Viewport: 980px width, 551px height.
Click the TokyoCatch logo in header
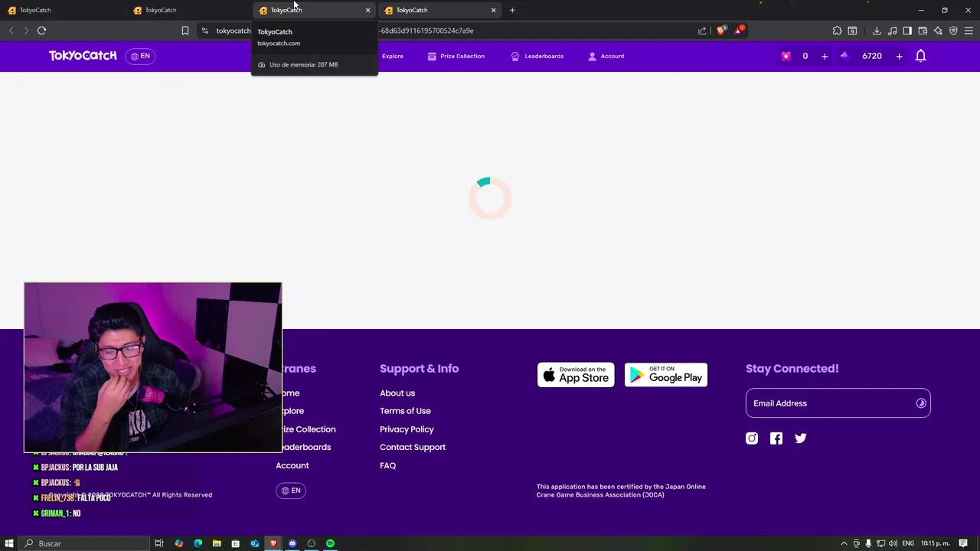click(83, 56)
